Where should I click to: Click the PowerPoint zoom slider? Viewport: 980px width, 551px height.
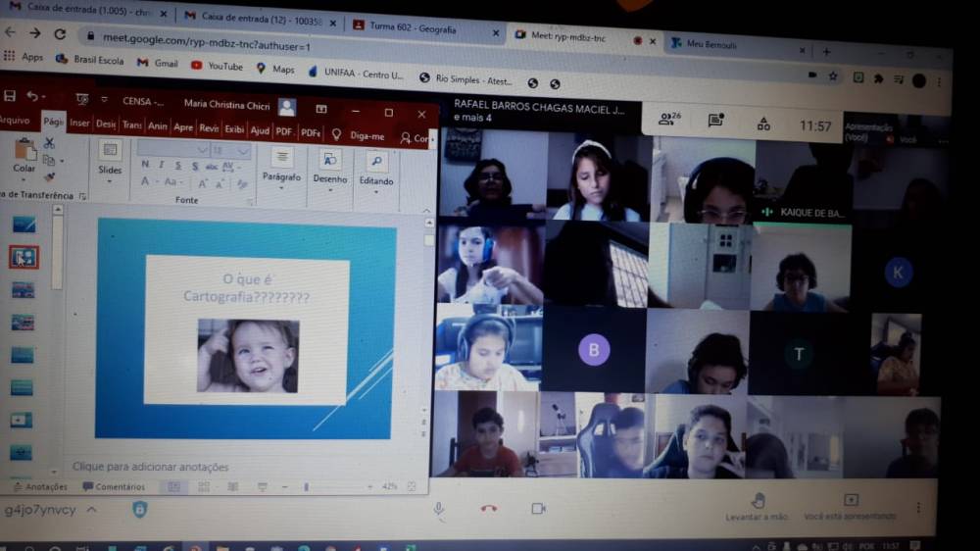coord(308,486)
